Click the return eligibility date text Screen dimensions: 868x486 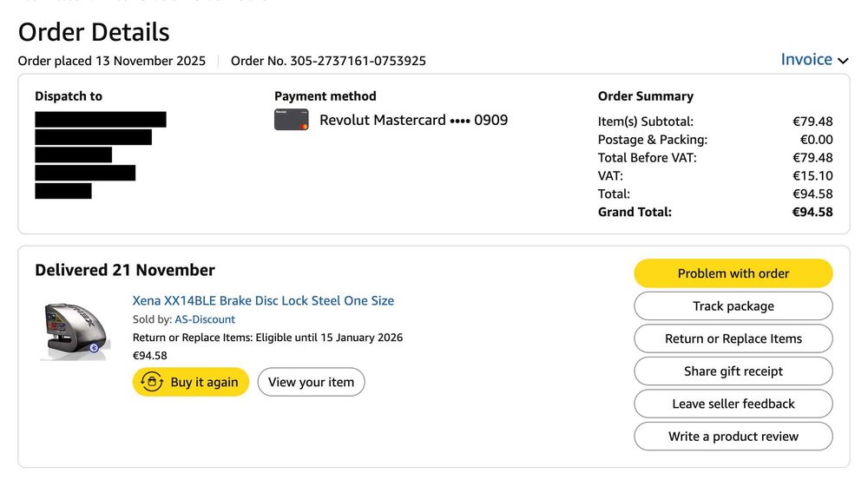pos(267,338)
